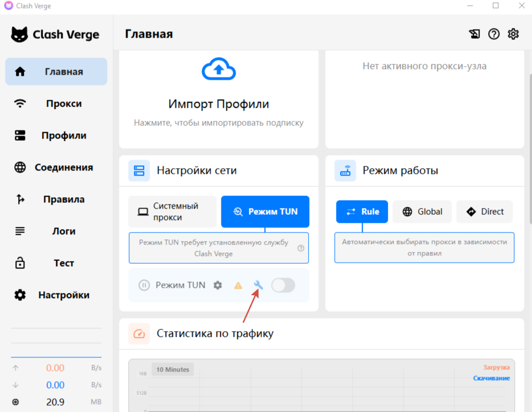Select the Режим TUN tab button

point(265,211)
